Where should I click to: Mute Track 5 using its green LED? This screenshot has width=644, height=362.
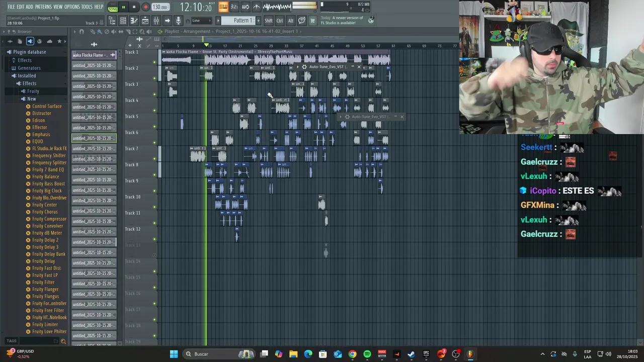pos(154,127)
